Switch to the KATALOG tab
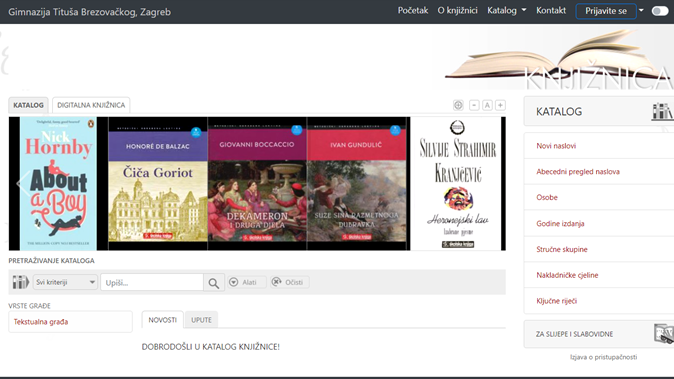Viewport: 674px width, 379px height. pyautogui.click(x=28, y=105)
